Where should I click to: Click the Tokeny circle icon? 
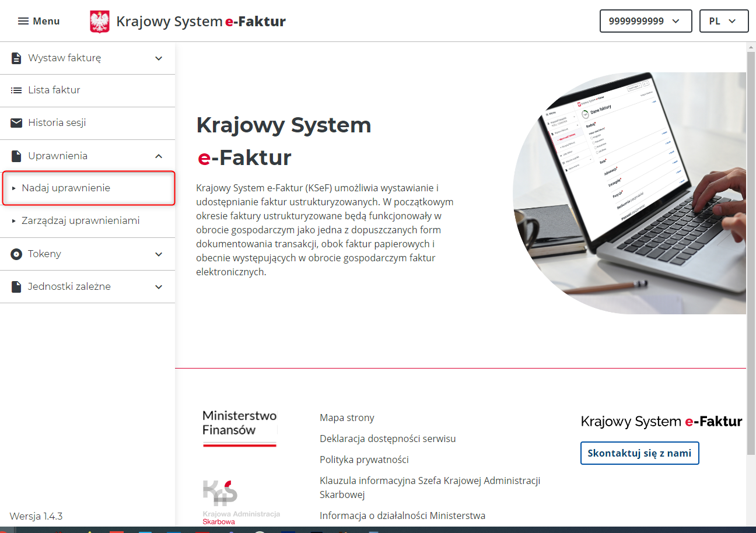tap(16, 254)
